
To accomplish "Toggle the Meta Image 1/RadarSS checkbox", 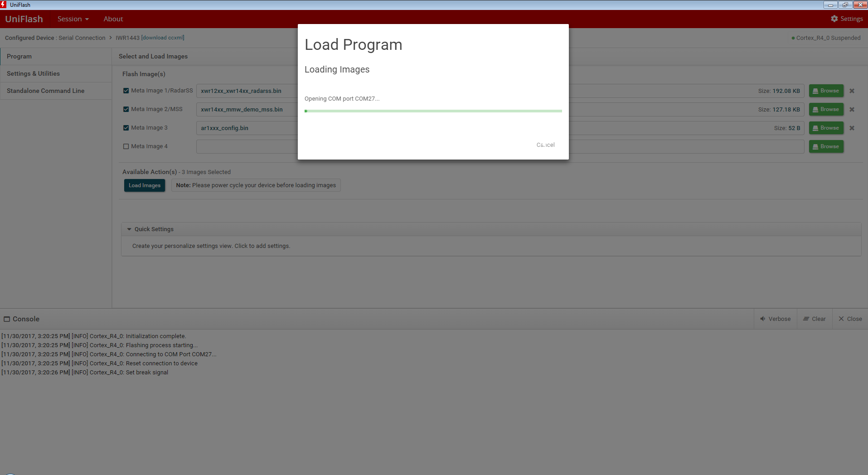I will click(126, 91).
